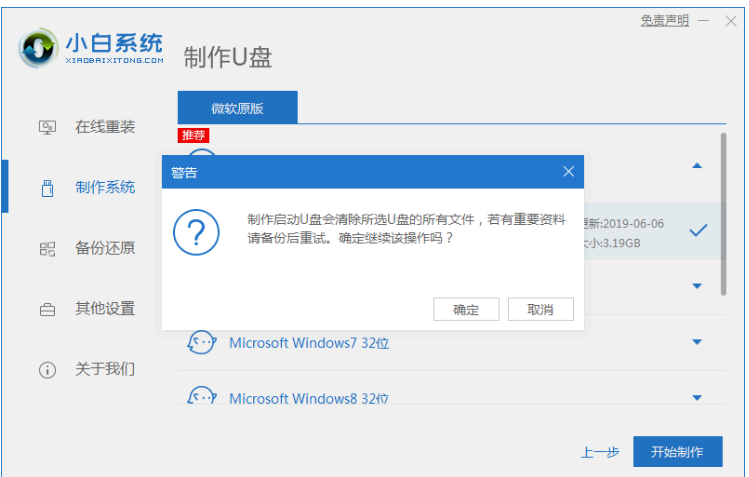Go back with 上一步 link
Image resolution: width=749 pixels, height=477 pixels.
point(600,452)
